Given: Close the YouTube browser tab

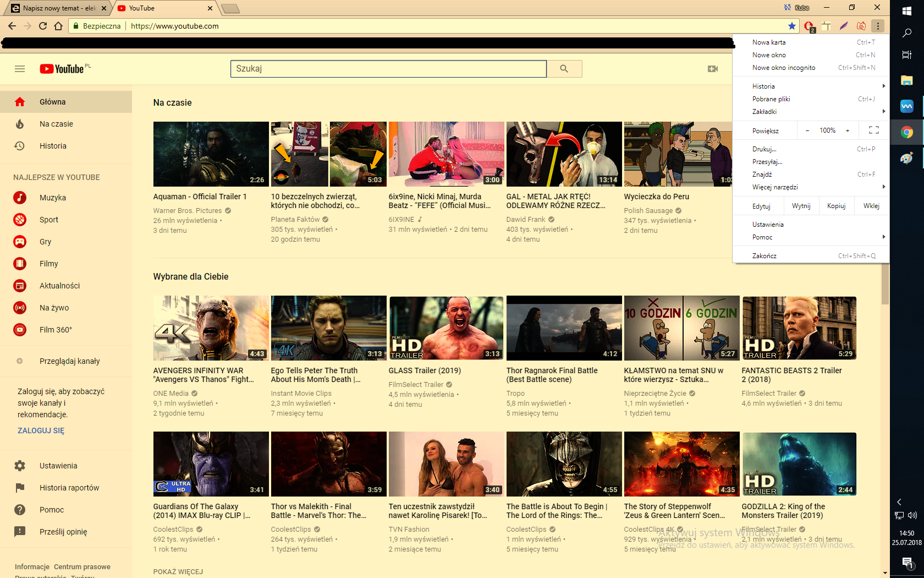Looking at the screenshot, I should (x=210, y=8).
